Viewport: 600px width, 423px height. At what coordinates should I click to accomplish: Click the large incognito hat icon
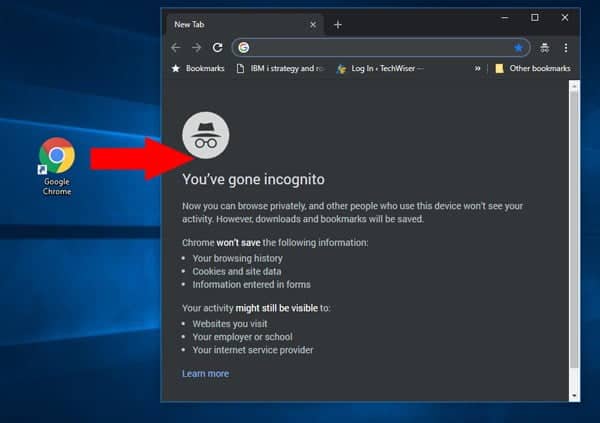coord(206,135)
